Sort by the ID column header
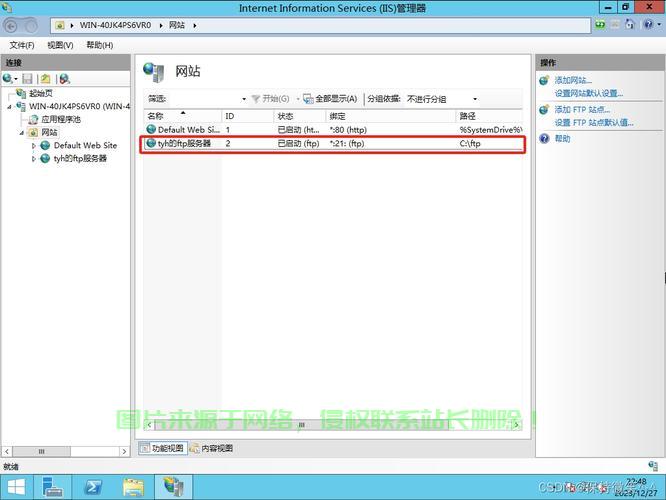 tap(248, 116)
